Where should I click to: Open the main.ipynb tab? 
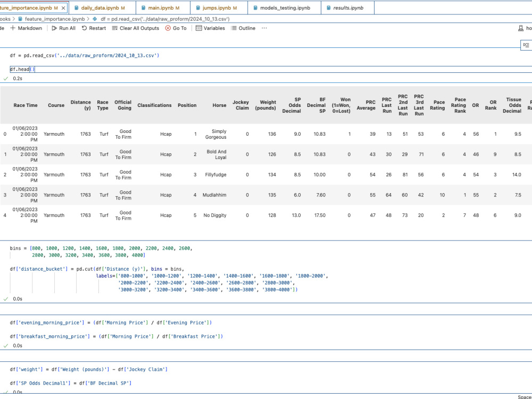[x=163, y=8]
